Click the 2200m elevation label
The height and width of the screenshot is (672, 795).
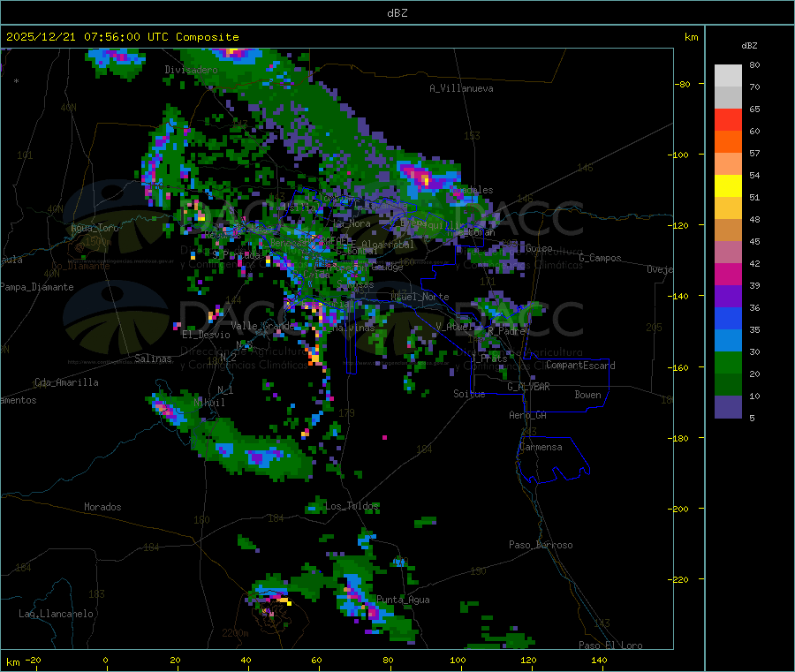coord(235,633)
